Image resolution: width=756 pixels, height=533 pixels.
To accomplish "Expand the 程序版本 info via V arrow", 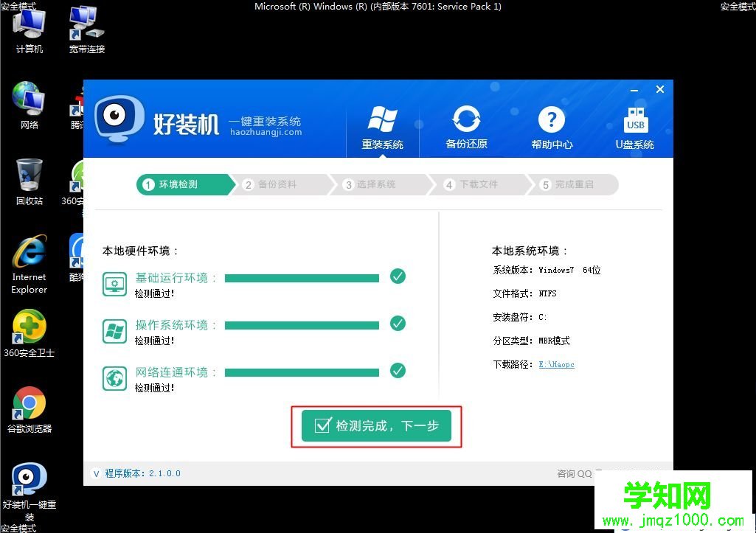I will [x=96, y=474].
